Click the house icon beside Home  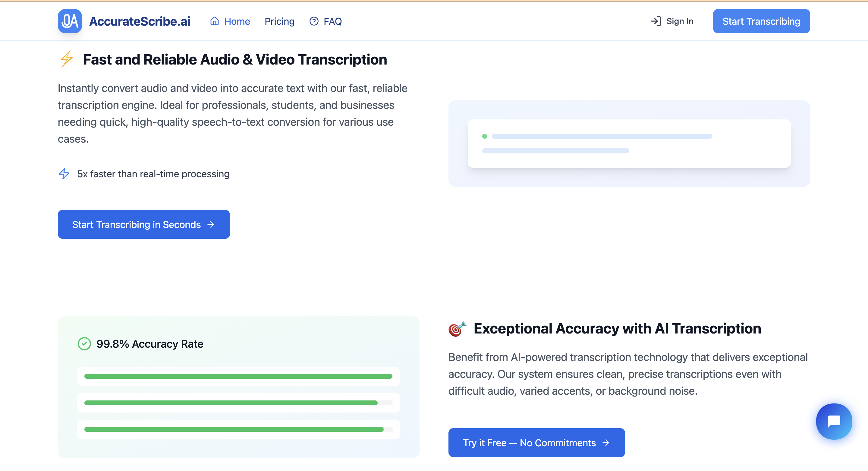[x=214, y=21]
